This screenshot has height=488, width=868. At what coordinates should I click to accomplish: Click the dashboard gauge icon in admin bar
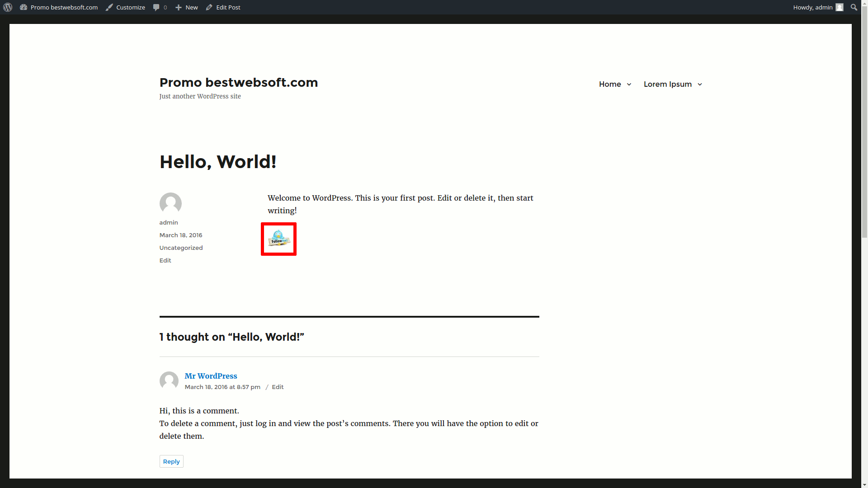(x=24, y=7)
